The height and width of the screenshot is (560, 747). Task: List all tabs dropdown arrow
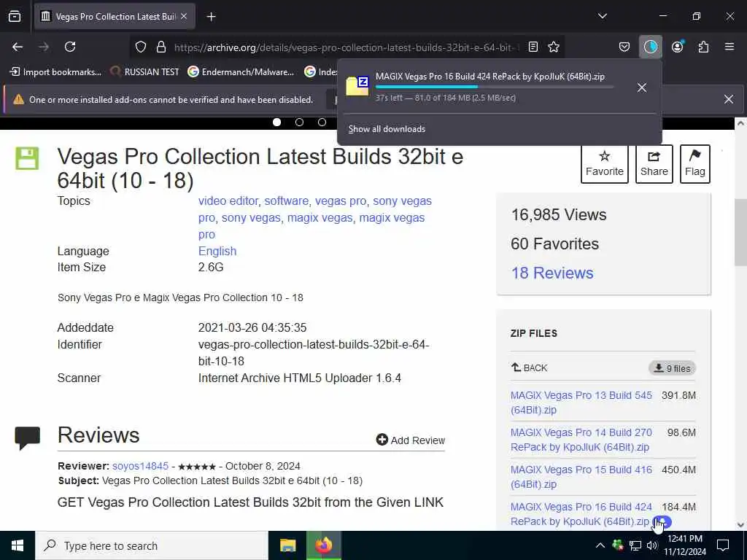tap(602, 16)
